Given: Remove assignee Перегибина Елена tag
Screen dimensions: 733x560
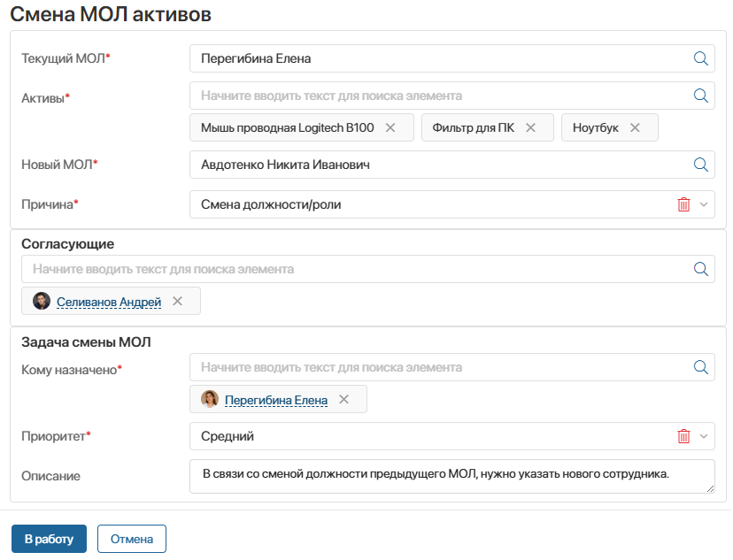Looking at the screenshot, I should [x=343, y=399].
